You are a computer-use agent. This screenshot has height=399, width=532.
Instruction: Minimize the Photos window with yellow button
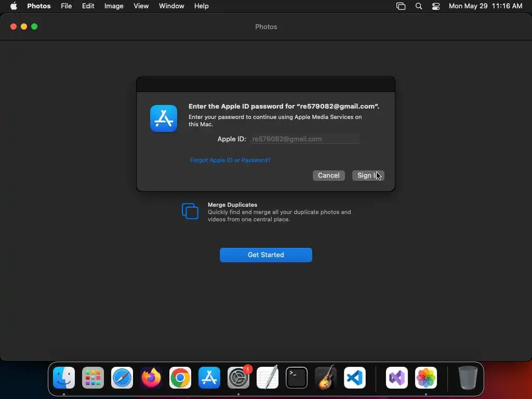(x=24, y=26)
